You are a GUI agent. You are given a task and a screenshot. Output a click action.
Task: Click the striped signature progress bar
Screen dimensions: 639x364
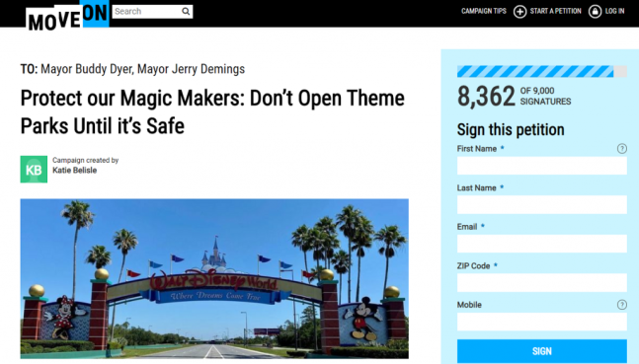click(541, 71)
